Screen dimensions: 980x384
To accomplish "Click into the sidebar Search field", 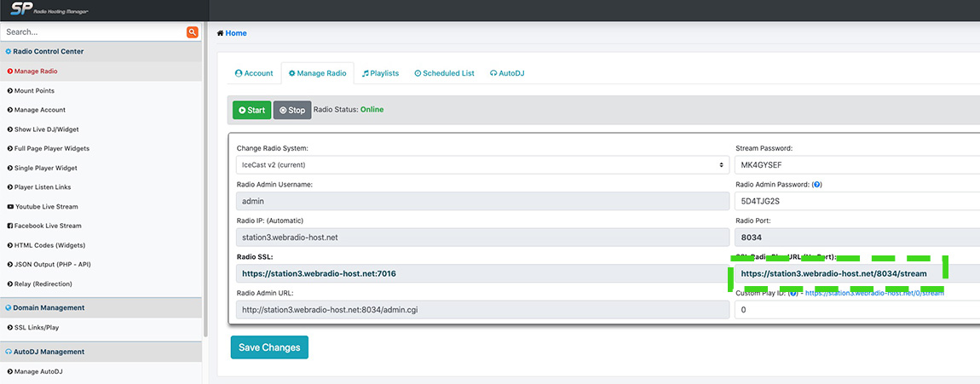I will 92,32.
